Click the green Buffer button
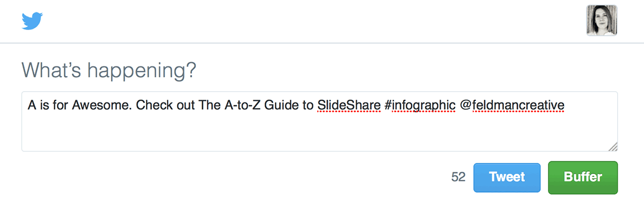Image resolution: width=644 pixels, height=215 pixels. coord(583,177)
